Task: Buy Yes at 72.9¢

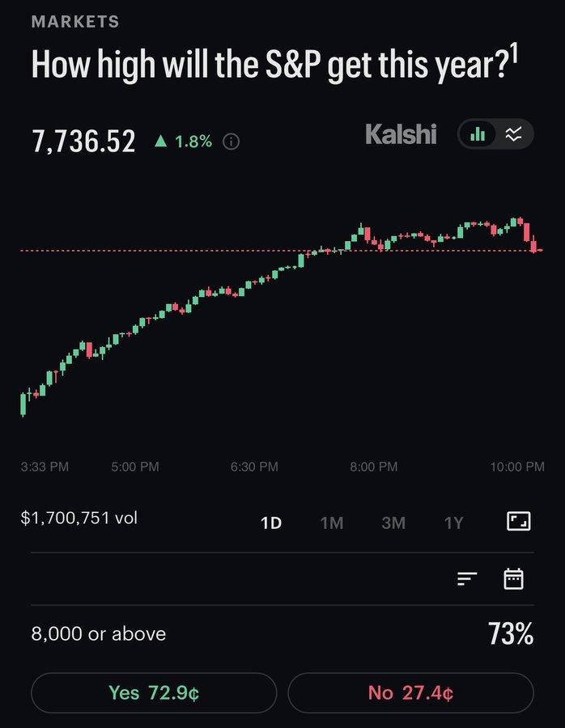Action: click(x=154, y=692)
